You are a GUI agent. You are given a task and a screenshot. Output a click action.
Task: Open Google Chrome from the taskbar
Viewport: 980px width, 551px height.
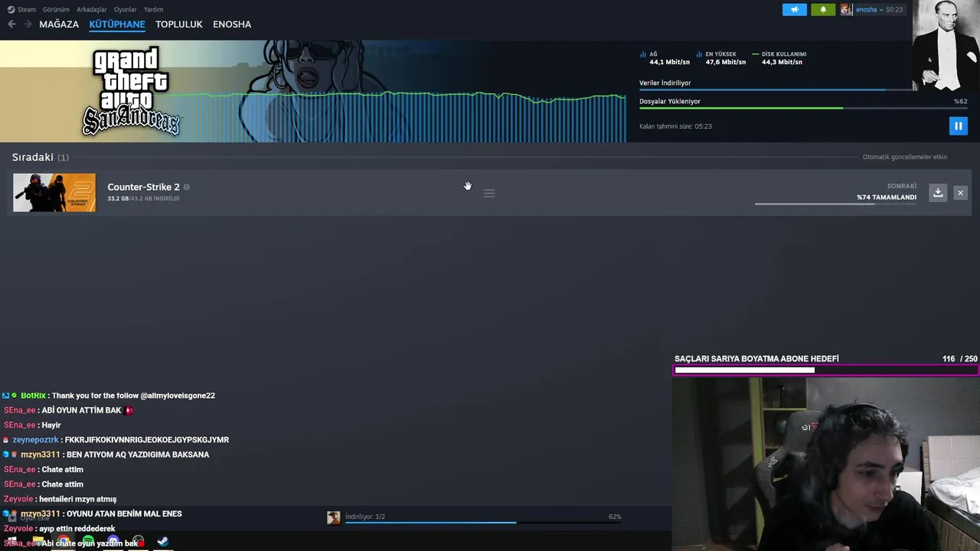[63, 542]
